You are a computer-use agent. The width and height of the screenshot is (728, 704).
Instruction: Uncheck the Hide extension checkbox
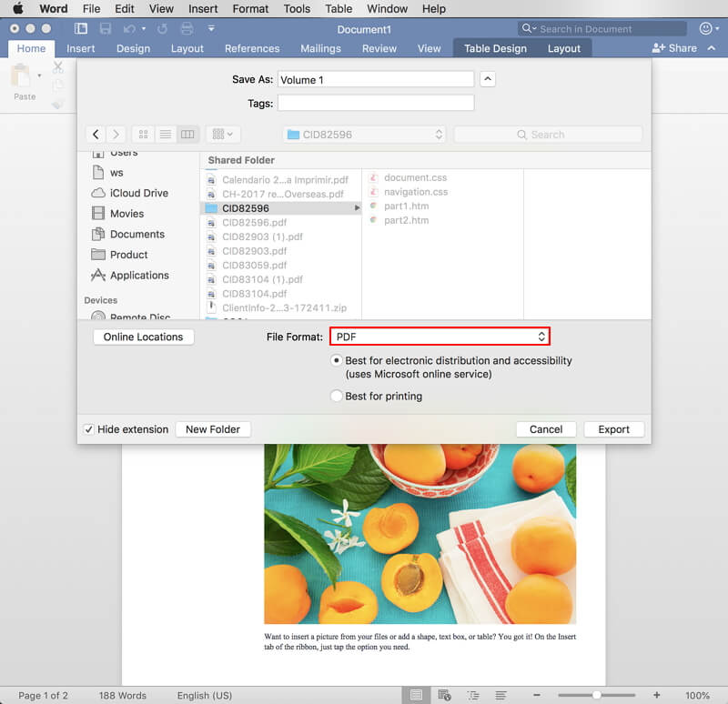click(x=88, y=428)
